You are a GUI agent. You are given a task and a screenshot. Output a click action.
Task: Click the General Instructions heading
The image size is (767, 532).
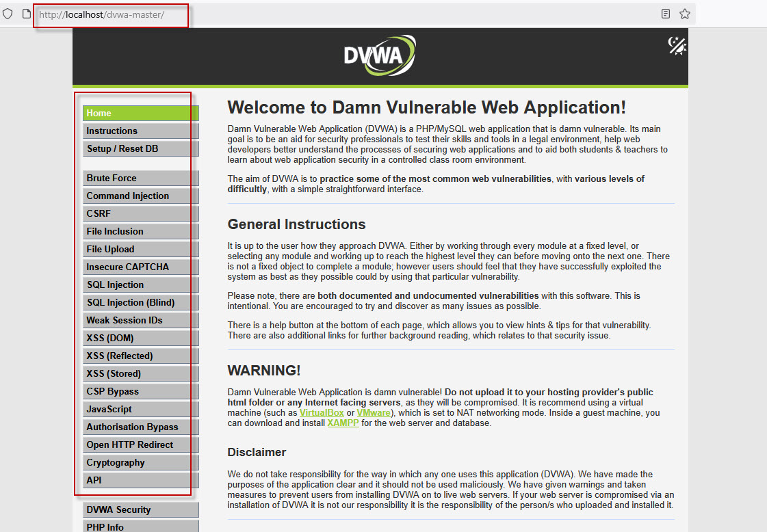(296, 224)
